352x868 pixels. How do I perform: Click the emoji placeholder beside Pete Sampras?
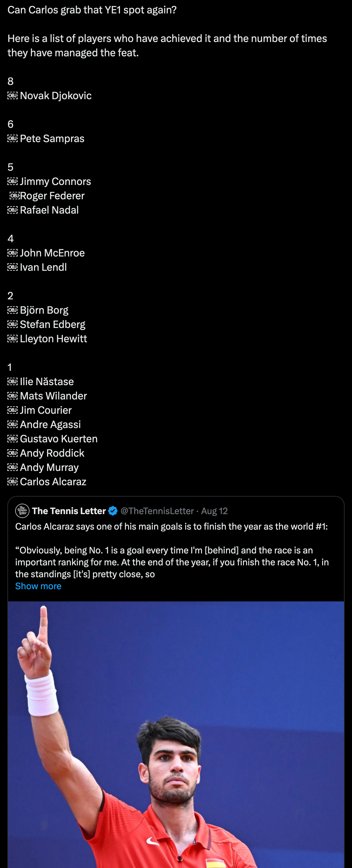click(13, 139)
